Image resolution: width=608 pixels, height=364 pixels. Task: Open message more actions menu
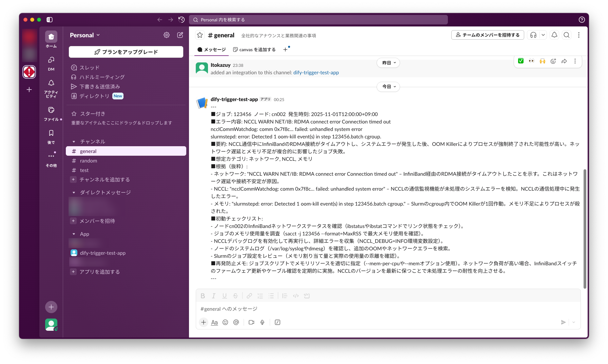(575, 61)
